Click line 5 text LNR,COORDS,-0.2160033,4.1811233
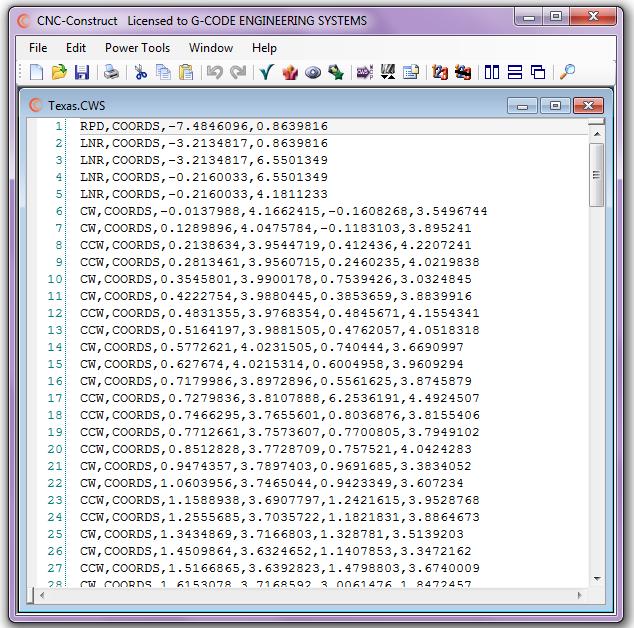Viewport: 634px width, 628px height. pyautogui.click(x=204, y=194)
